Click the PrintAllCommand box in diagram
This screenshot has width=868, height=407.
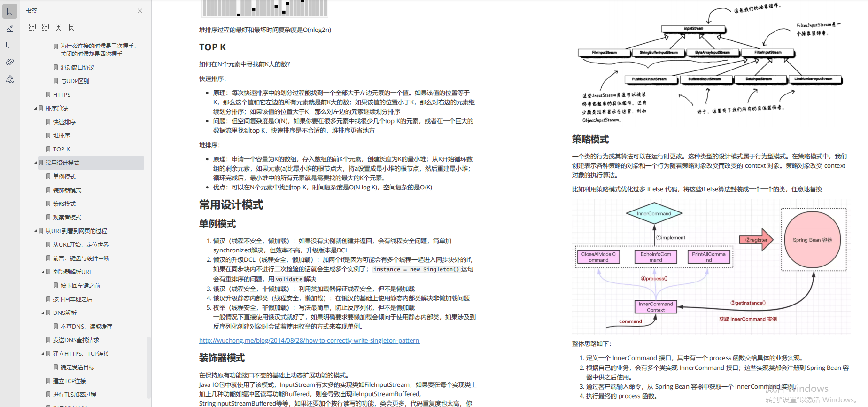click(x=709, y=257)
